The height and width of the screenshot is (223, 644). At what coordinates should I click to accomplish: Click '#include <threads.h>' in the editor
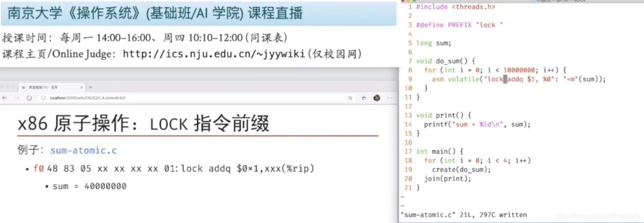455,7
